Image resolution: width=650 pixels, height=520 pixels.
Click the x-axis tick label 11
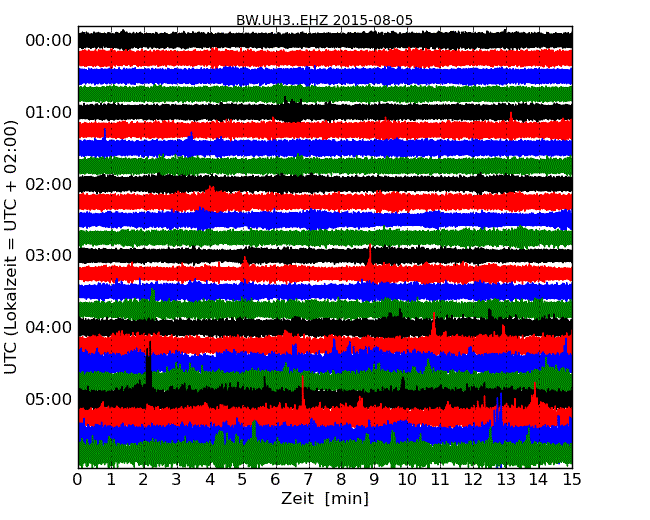pos(440,480)
